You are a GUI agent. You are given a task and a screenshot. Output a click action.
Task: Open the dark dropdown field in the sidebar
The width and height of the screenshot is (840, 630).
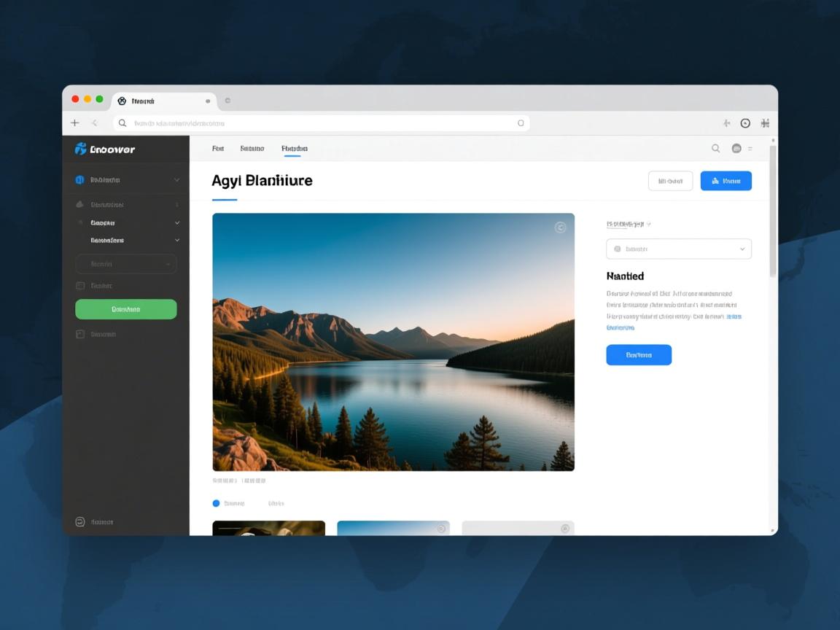point(125,263)
